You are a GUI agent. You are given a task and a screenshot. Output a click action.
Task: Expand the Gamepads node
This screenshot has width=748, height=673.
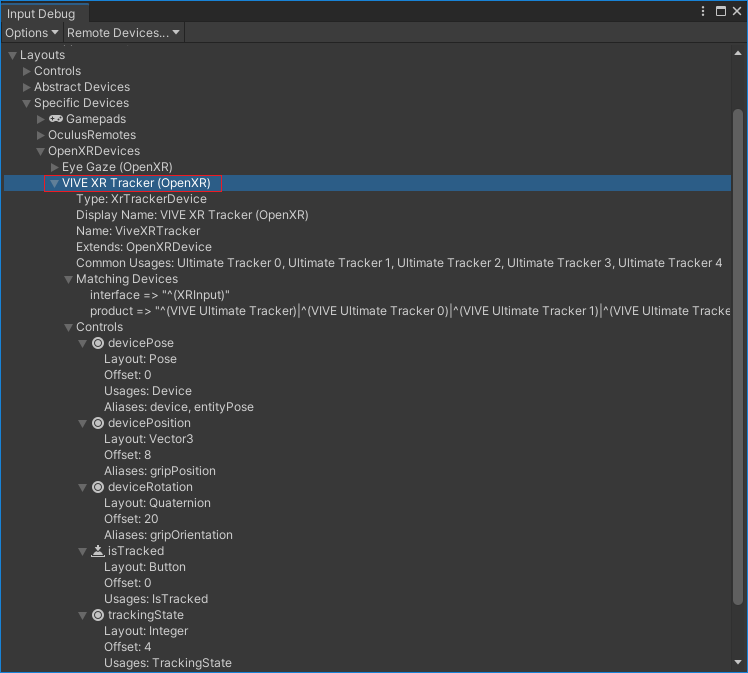(x=41, y=119)
